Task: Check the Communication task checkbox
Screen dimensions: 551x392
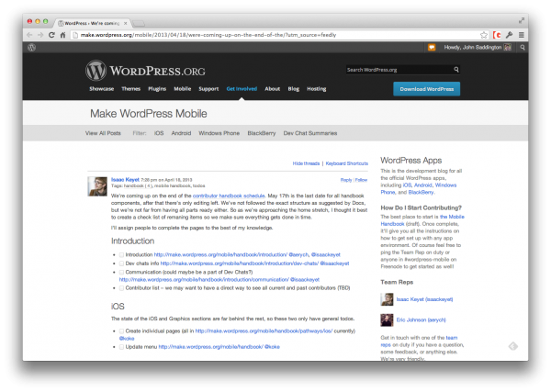Action: point(121,273)
